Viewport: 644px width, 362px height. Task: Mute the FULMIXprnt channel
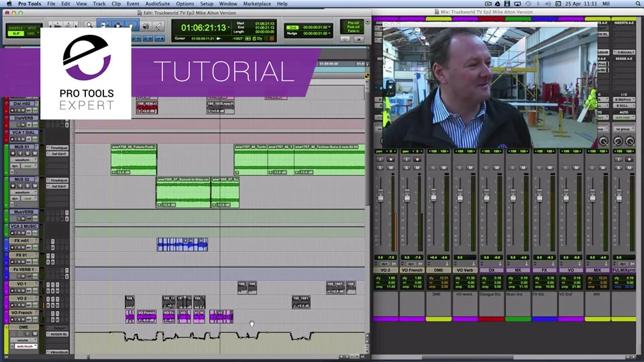click(629, 168)
